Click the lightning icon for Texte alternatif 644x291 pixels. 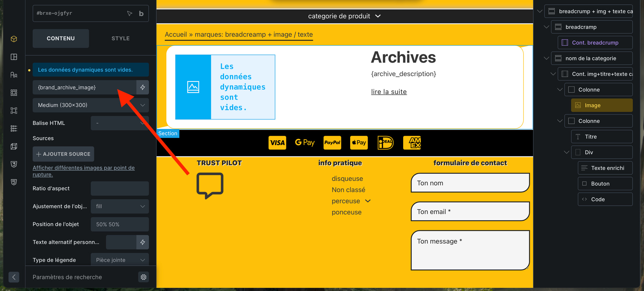click(x=143, y=242)
